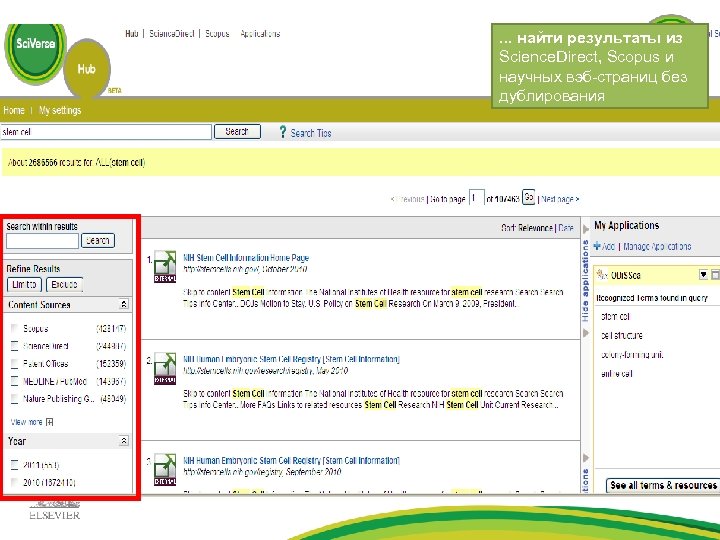Click the plus icon next to Add
720x540 pixels.
(597, 246)
